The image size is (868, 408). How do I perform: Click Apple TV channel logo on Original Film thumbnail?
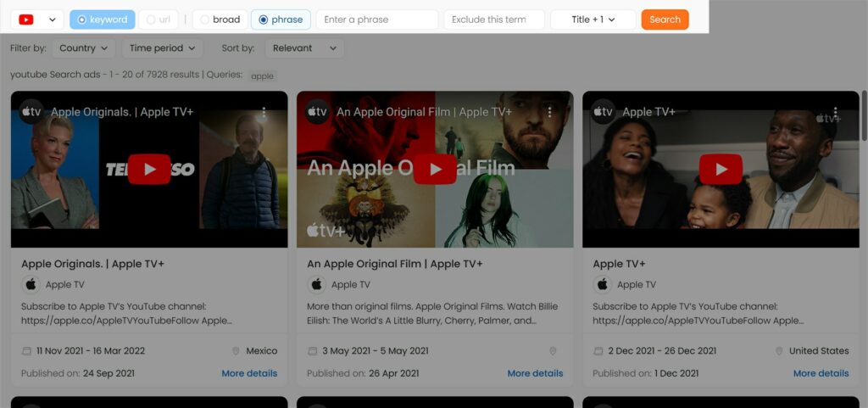tap(318, 112)
